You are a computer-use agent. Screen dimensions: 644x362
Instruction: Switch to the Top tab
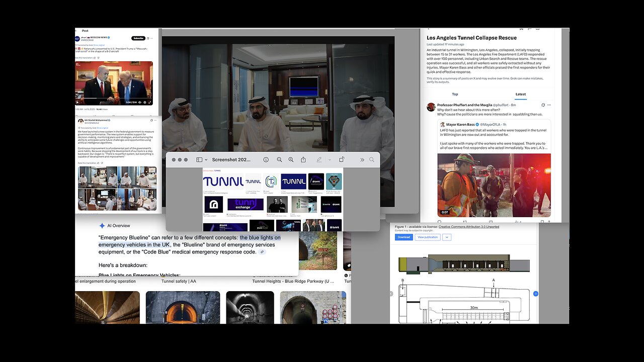point(455,94)
